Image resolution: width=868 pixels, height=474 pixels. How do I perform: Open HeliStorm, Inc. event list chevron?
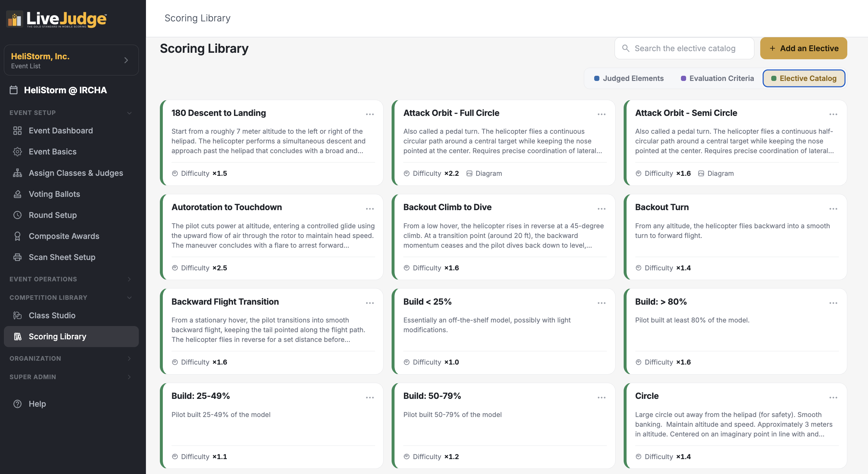126,60
